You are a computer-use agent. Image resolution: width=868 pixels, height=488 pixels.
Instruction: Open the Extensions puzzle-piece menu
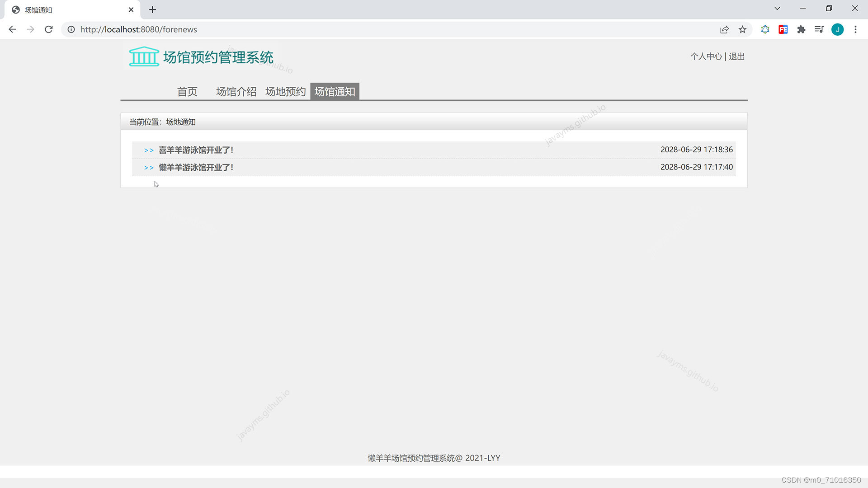(x=801, y=29)
